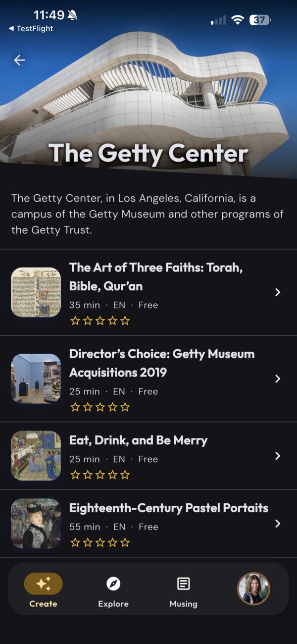The width and height of the screenshot is (297, 644).
Task: Switch to the Explore tab label
Action: pyautogui.click(x=113, y=604)
